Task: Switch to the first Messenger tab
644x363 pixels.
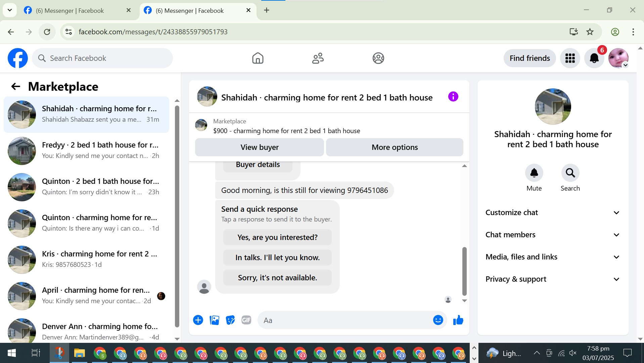Action: coord(78,10)
